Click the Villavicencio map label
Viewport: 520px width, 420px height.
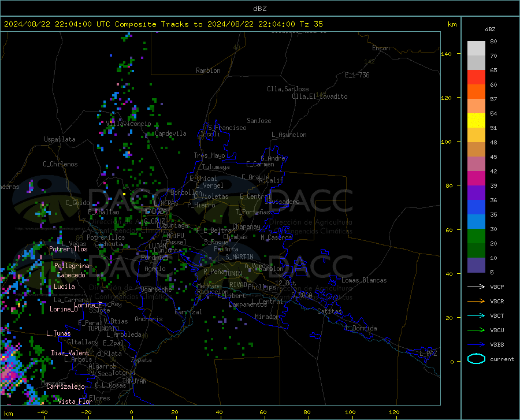tap(129, 124)
